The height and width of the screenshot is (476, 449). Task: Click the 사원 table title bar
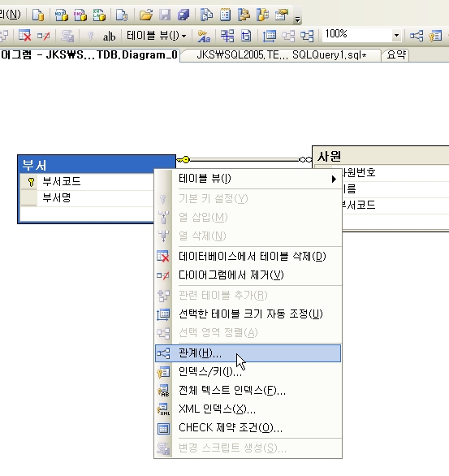381,156
